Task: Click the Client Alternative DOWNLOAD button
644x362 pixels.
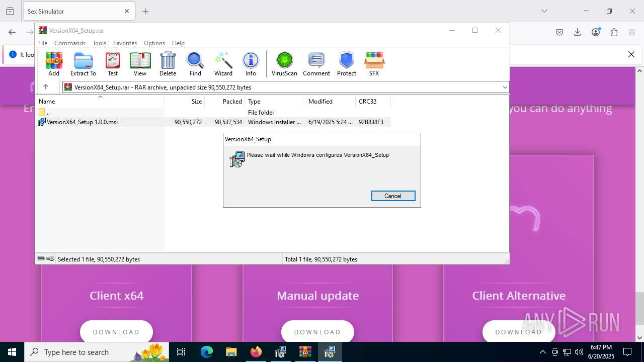Action: 519,332
